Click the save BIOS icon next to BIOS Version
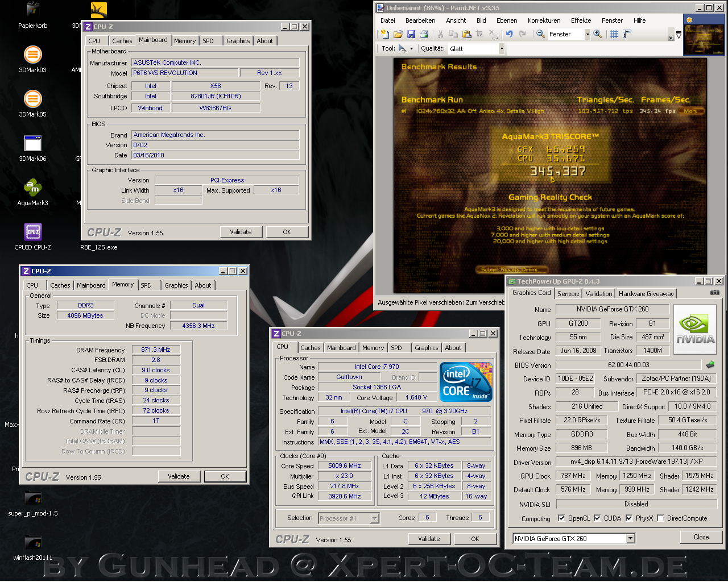This screenshot has height=582, width=728. tap(710, 365)
